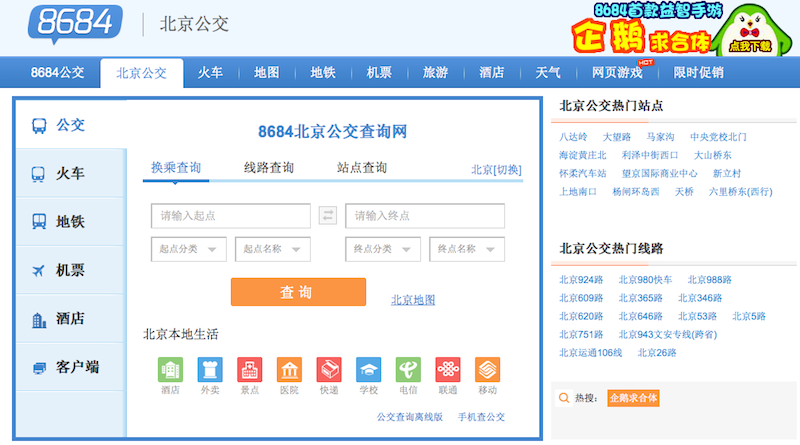Open 酒店 in the top navigation
The width and height of the screenshot is (800, 445).
click(x=491, y=72)
